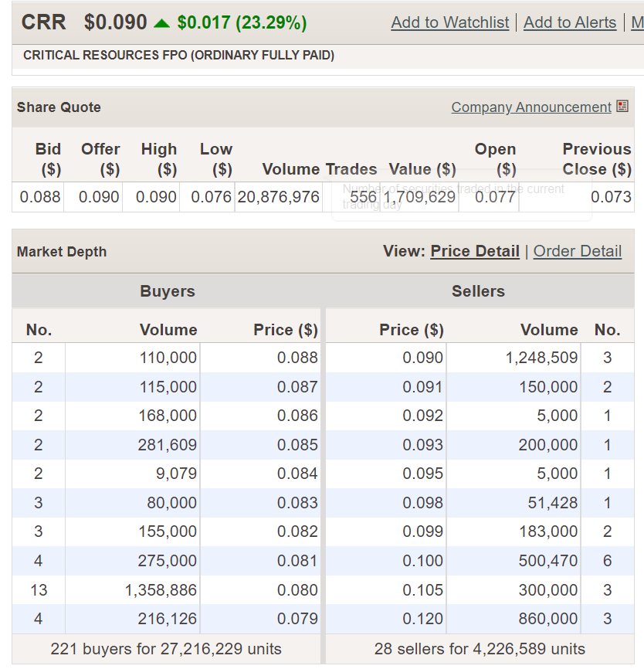Click the Previous Close ($) header
The width and height of the screenshot is (644, 669).
[597, 158]
